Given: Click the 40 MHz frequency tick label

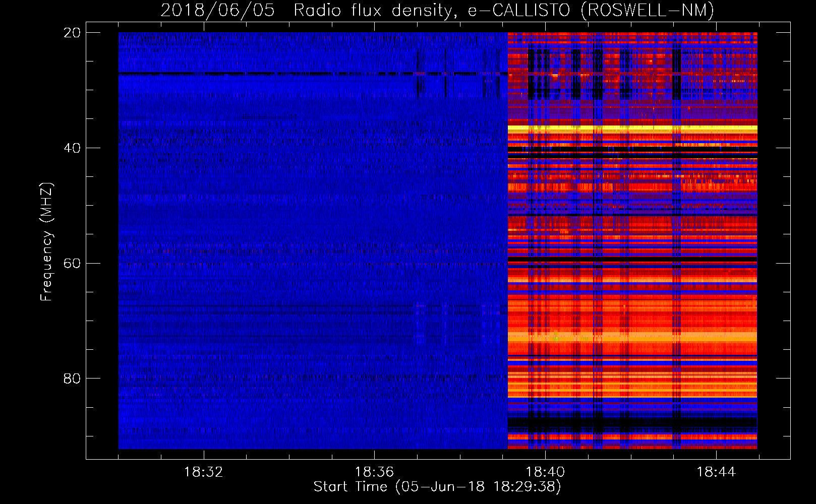Looking at the screenshot, I should tap(72, 148).
